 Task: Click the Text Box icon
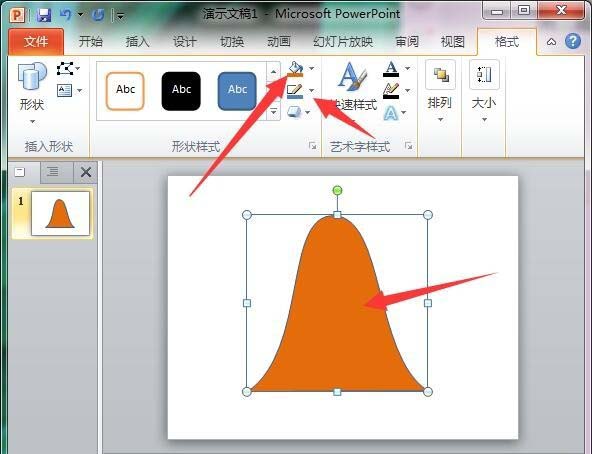click(65, 90)
